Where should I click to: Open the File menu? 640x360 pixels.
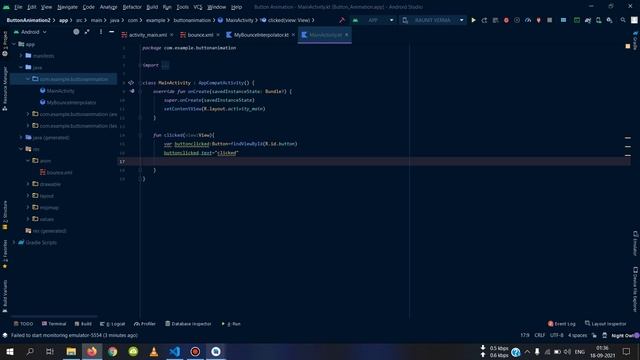(x=18, y=7)
